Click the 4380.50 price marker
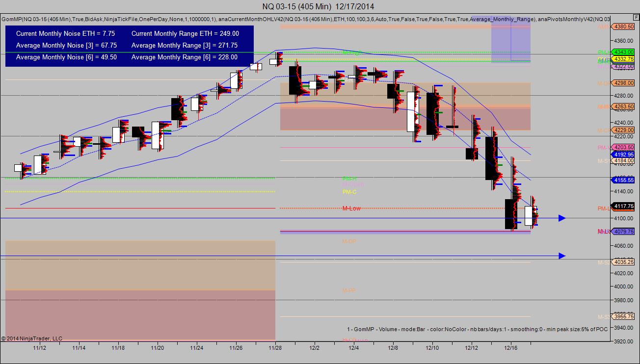The height and width of the screenshot is (364, 640). click(x=623, y=26)
